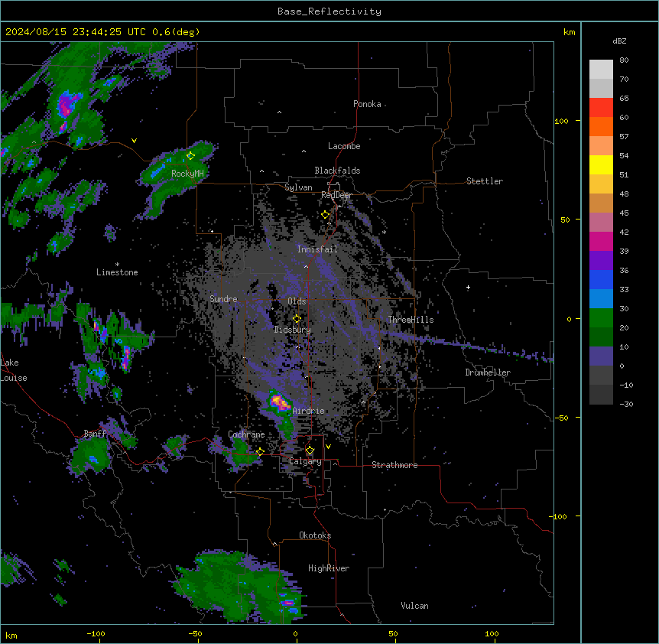Click the yellow V marker northwest of RockyMH
The image size is (659, 644).
coord(134,141)
